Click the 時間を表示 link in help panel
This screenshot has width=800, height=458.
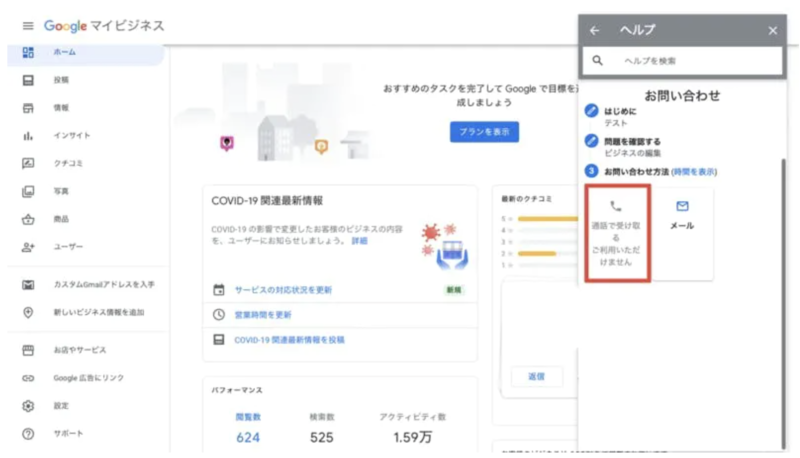(694, 172)
